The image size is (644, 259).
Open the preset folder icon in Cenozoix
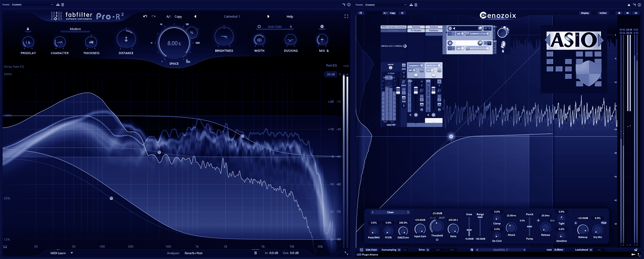[361, 13]
